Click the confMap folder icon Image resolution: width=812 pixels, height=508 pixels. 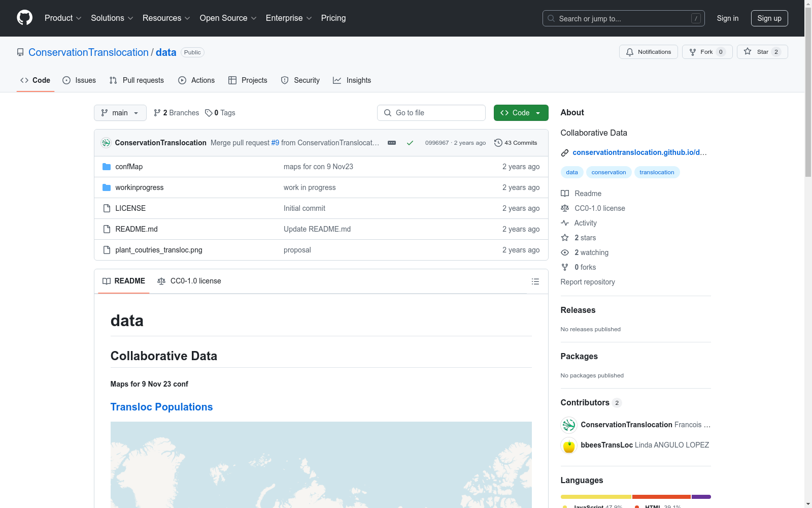click(107, 167)
